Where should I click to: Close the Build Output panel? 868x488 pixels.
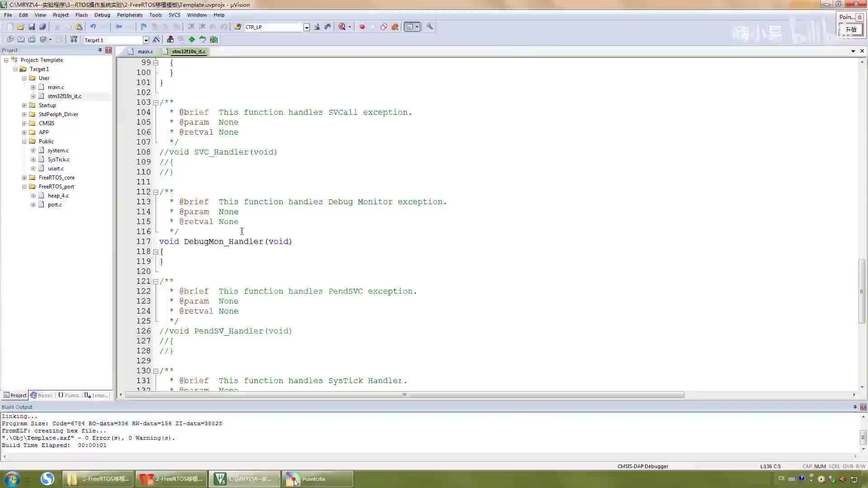863,407
